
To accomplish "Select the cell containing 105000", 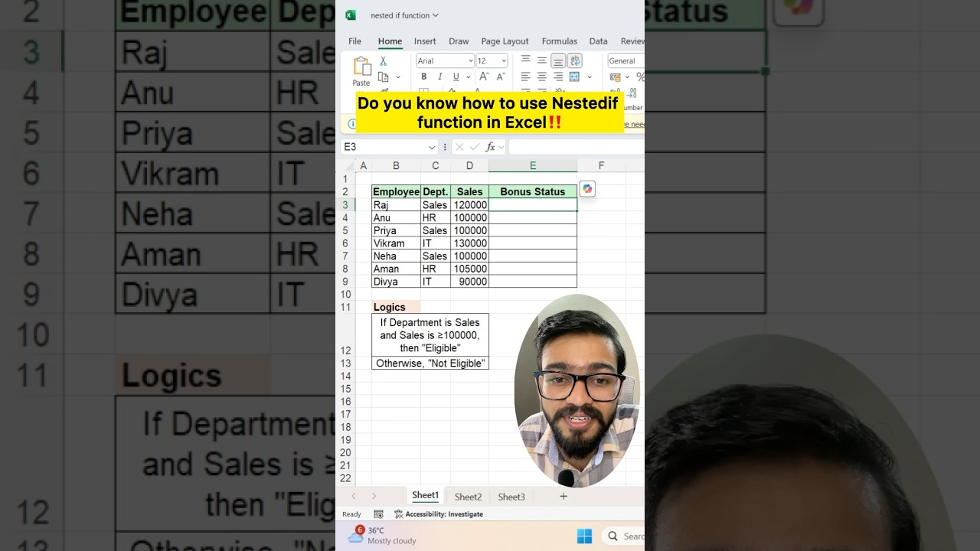I will click(469, 269).
